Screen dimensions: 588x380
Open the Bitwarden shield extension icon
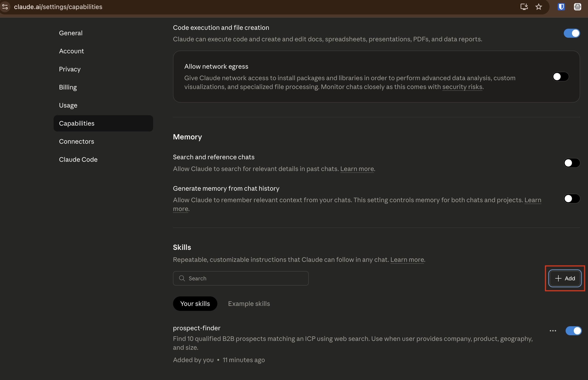(561, 7)
